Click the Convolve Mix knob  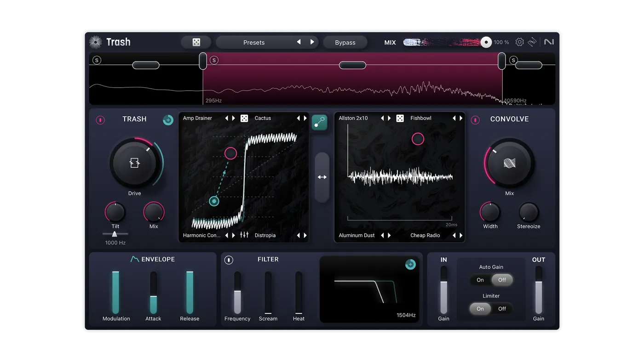510,163
